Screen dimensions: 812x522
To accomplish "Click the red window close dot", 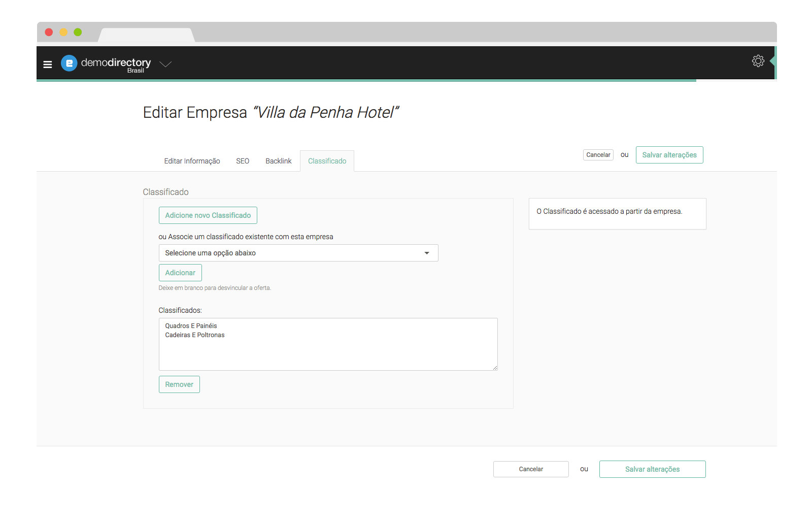I will click(x=49, y=32).
